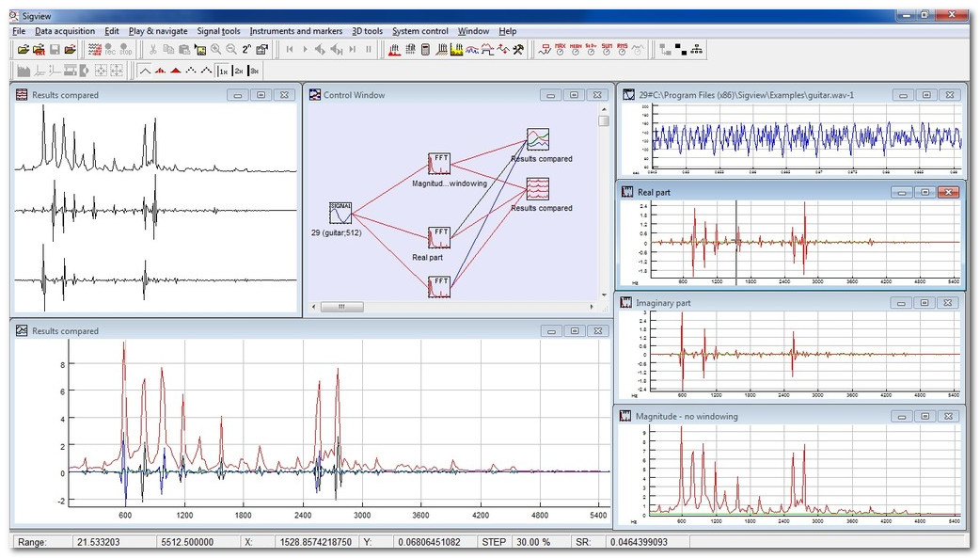Select the FFT node labeled Real part

pyautogui.click(x=439, y=238)
